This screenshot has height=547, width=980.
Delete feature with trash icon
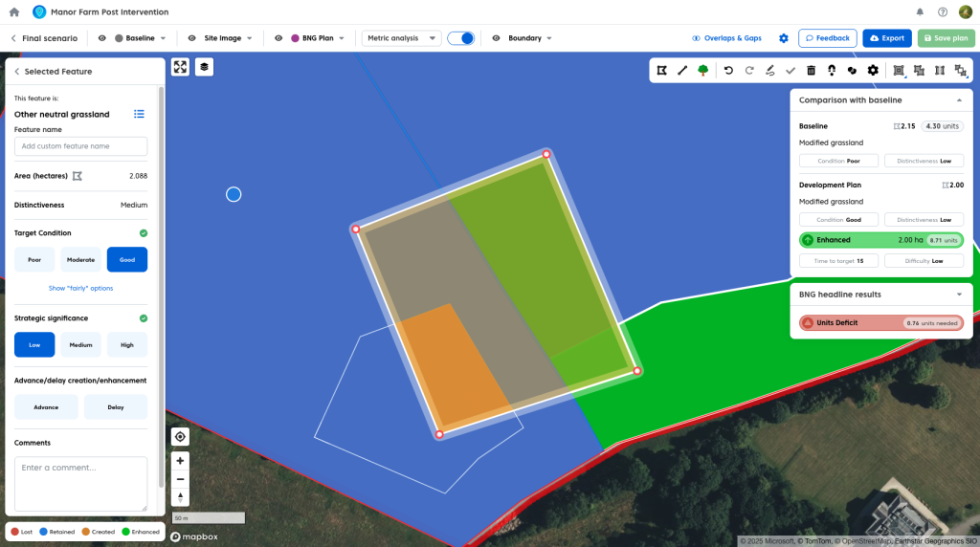[812, 70]
